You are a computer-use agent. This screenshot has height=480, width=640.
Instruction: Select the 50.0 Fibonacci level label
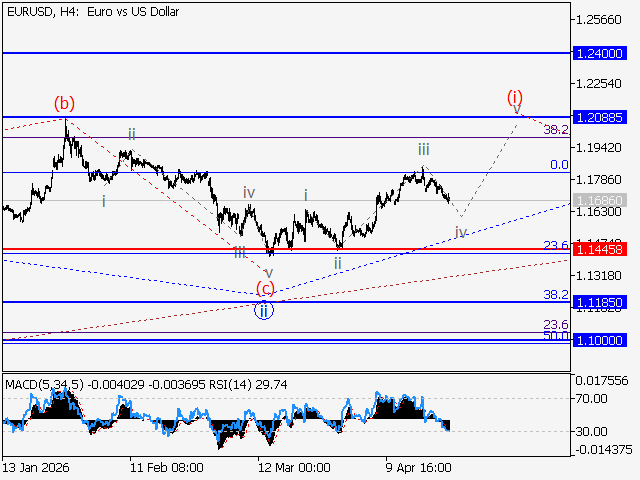click(x=556, y=336)
